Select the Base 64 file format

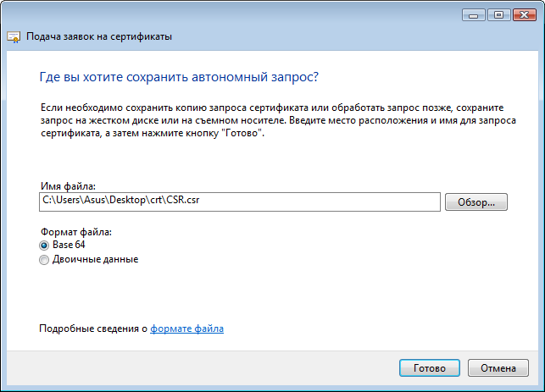(x=44, y=246)
